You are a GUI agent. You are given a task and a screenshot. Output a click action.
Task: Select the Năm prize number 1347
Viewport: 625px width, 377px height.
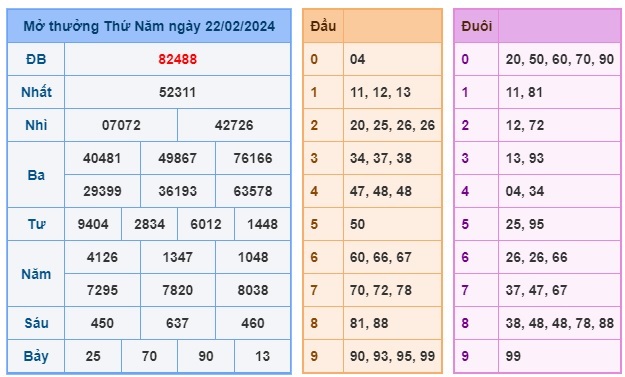(x=177, y=257)
